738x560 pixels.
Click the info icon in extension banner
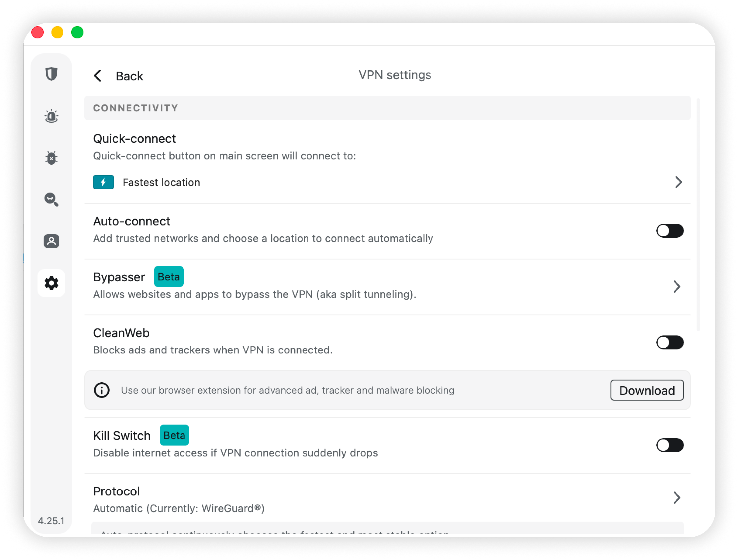pos(102,390)
